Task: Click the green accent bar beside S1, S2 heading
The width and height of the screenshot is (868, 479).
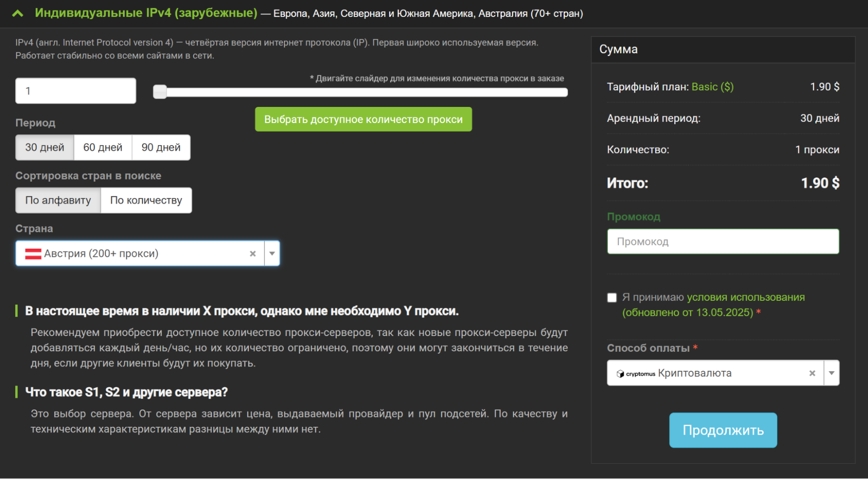Action: click(x=17, y=392)
